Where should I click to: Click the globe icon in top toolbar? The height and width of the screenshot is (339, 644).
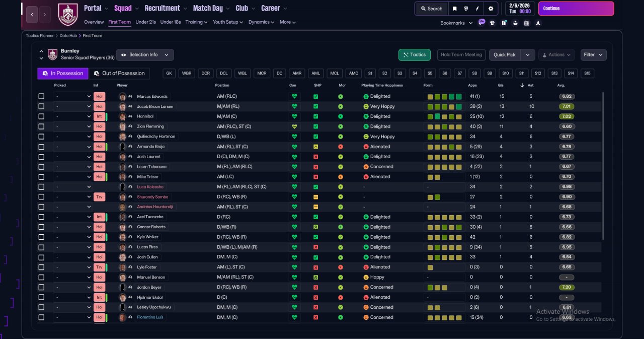tap(466, 9)
